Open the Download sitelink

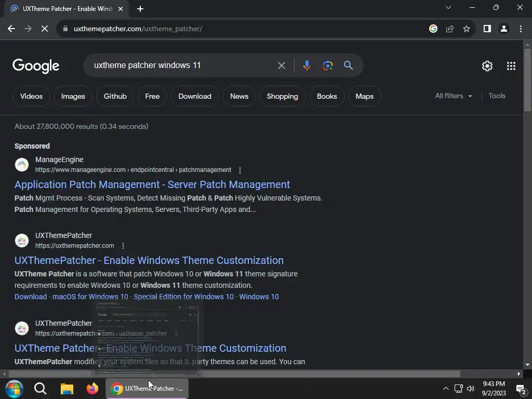[31, 297]
